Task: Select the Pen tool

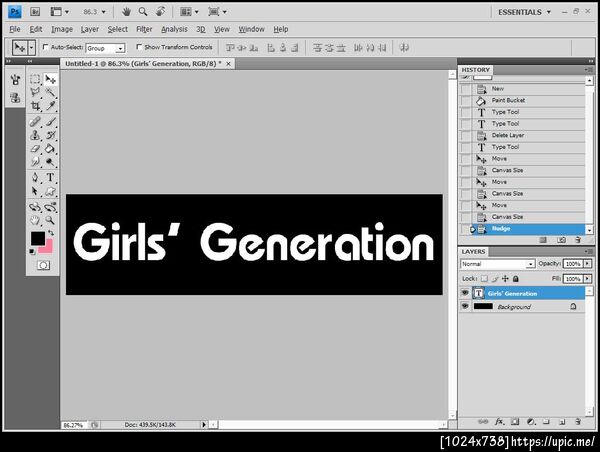Action: 35,177
